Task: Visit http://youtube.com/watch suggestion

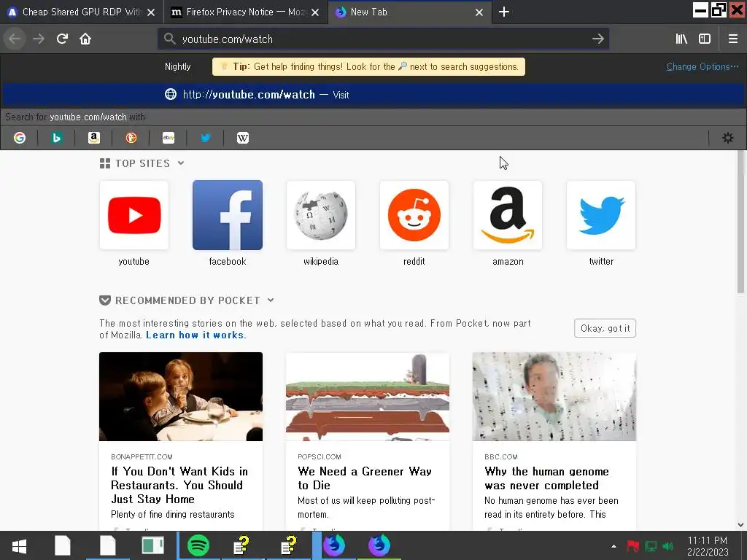Action: 373,95
